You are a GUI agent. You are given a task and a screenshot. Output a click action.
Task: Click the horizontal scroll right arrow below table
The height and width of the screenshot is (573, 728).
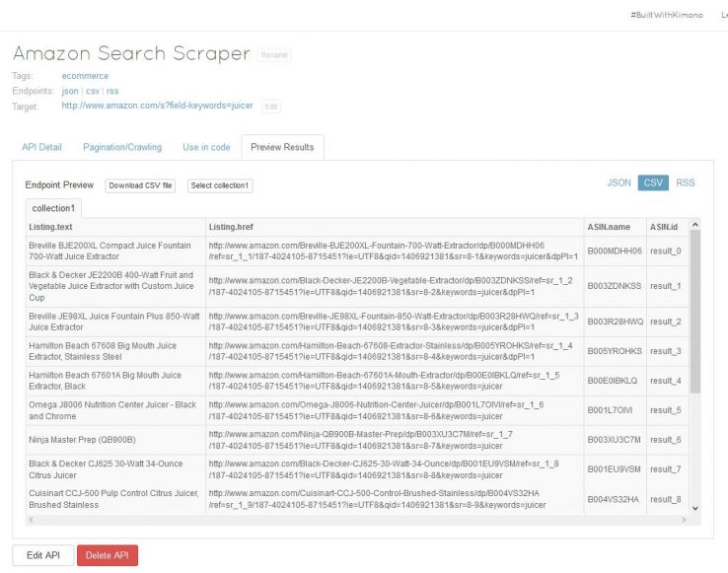point(682,519)
